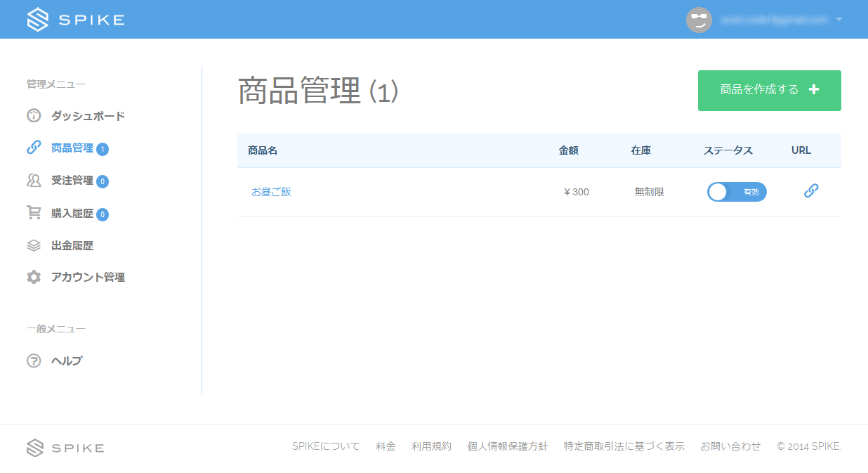
Task: Click the user avatar with sunglasses
Action: click(x=699, y=20)
